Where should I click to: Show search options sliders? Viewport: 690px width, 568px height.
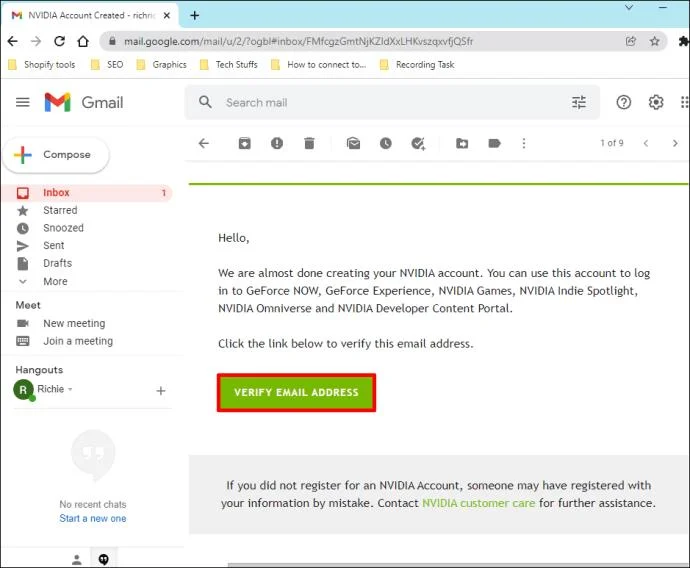pyautogui.click(x=579, y=103)
